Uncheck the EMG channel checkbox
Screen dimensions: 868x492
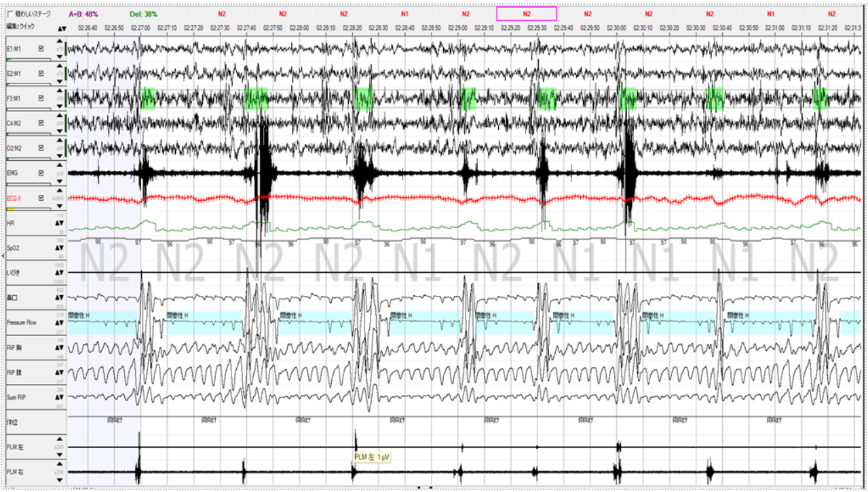pos(41,173)
